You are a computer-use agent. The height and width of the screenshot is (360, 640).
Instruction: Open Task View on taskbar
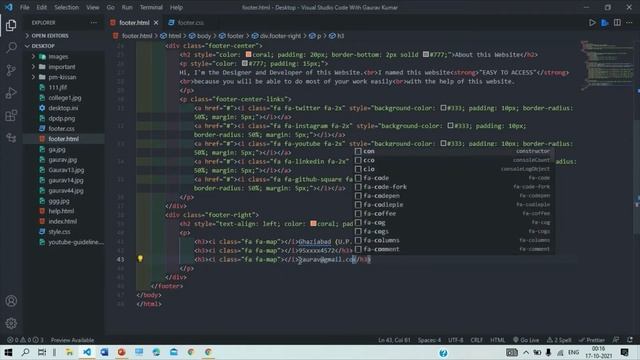point(42,352)
